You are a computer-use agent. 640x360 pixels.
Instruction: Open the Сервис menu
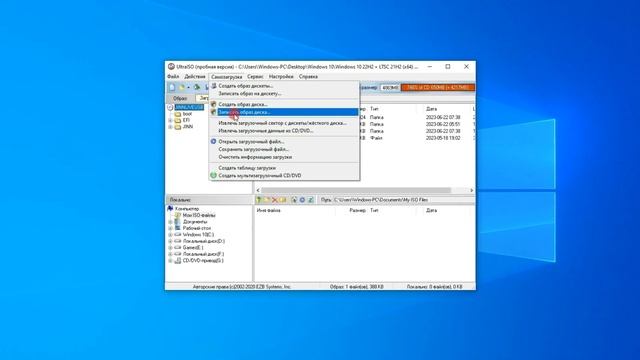point(255,77)
